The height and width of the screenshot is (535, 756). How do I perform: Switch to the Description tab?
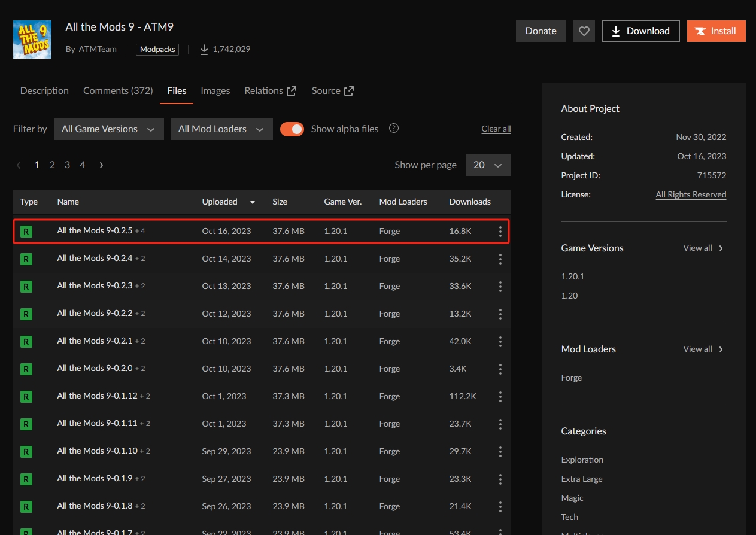[x=44, y=91]
